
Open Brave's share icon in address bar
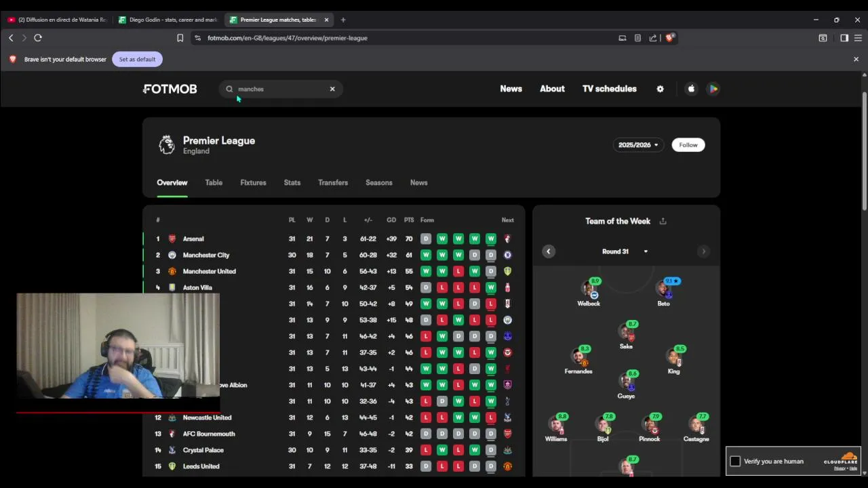click(652, 38)
